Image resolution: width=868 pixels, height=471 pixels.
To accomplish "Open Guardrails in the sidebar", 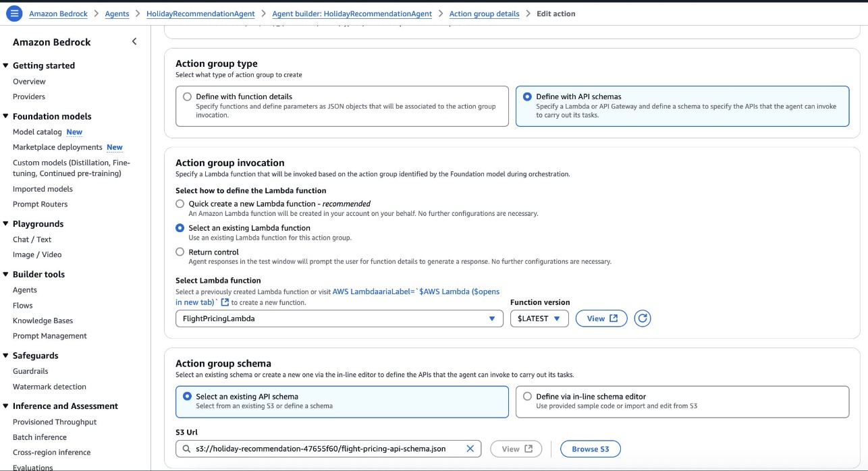I will coord(30,371).
